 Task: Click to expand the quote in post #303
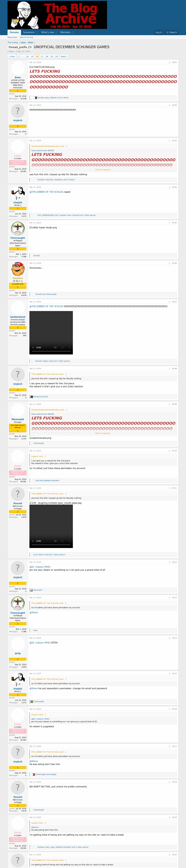103,170
